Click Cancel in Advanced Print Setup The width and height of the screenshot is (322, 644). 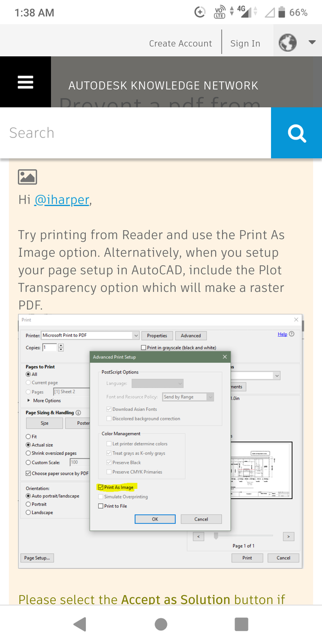pos(201,519)
